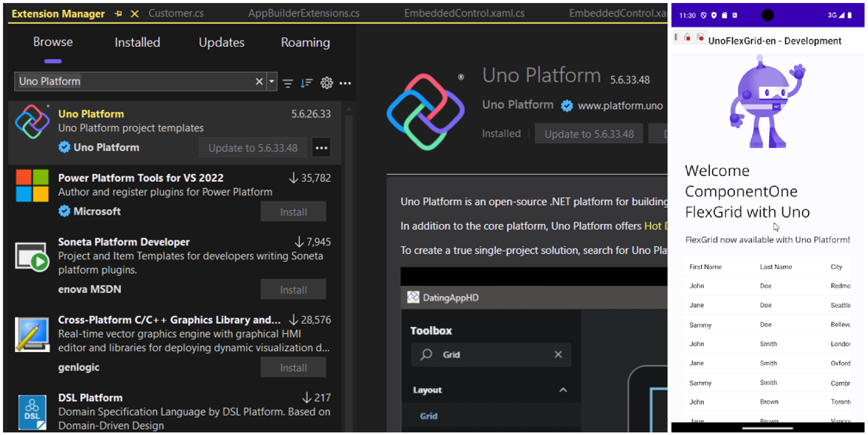Viewport: 868px width, 435px height.
Task: Click the flame hot reload icon in emulator toolbar
Action: coord(687,37)
